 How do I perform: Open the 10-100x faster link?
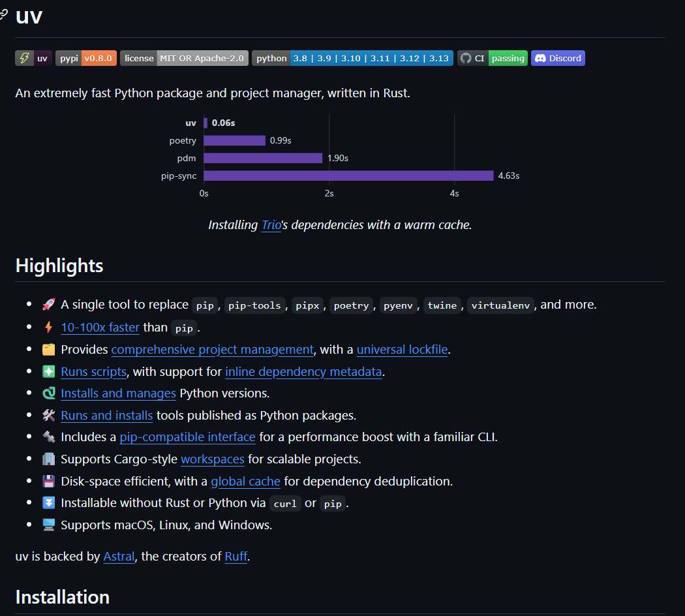click(x=100, y=327)
